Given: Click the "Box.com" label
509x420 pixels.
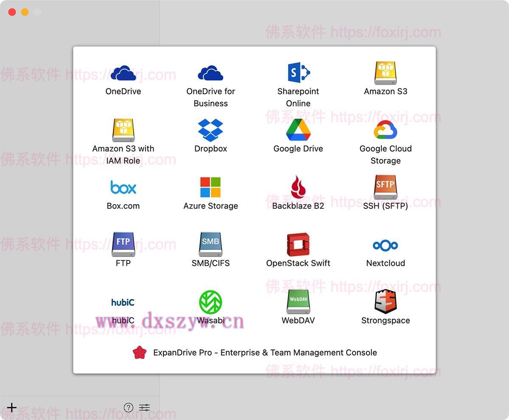Looking at the screenshot, I should [x=123, y=206].
